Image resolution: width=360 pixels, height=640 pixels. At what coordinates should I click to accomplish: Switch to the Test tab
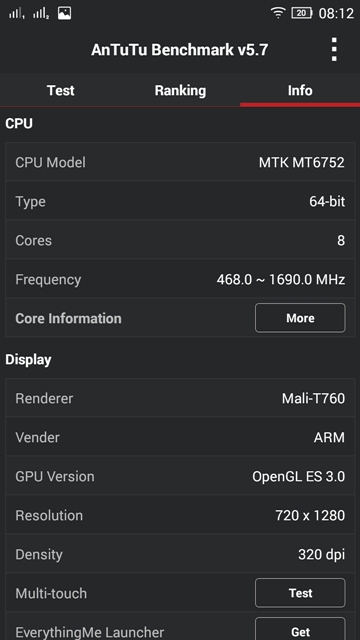(x=60, y=90)
